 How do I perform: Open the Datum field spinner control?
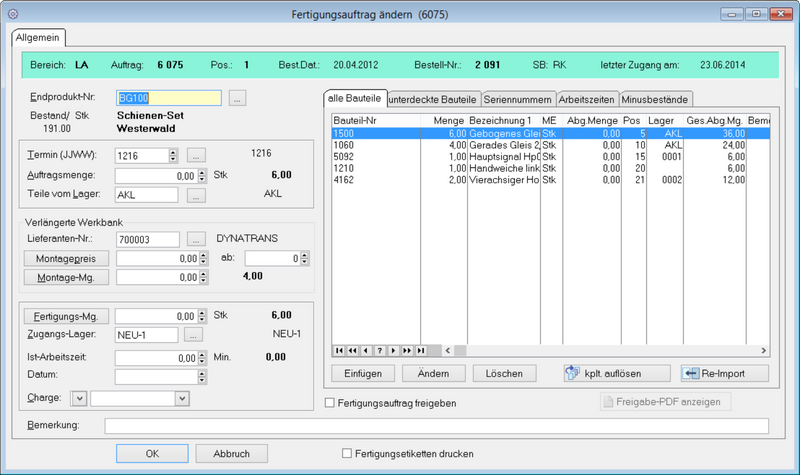[x=203, y=376]
